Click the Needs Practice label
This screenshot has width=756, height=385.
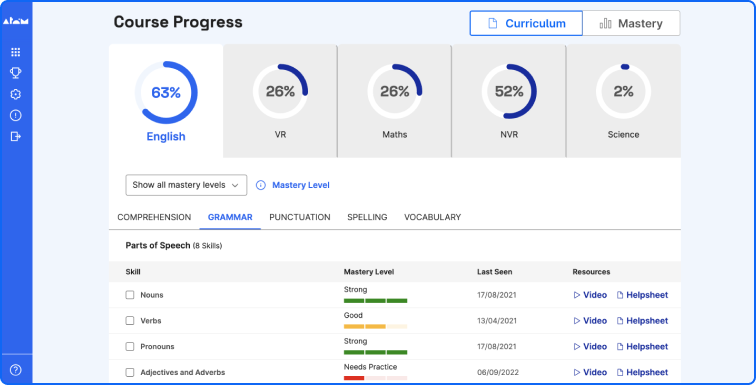pos(370,367)
